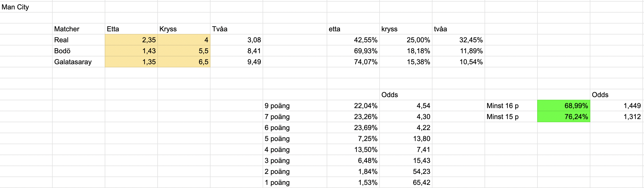Select the 42,55% probability cell

tap(353, 40)
